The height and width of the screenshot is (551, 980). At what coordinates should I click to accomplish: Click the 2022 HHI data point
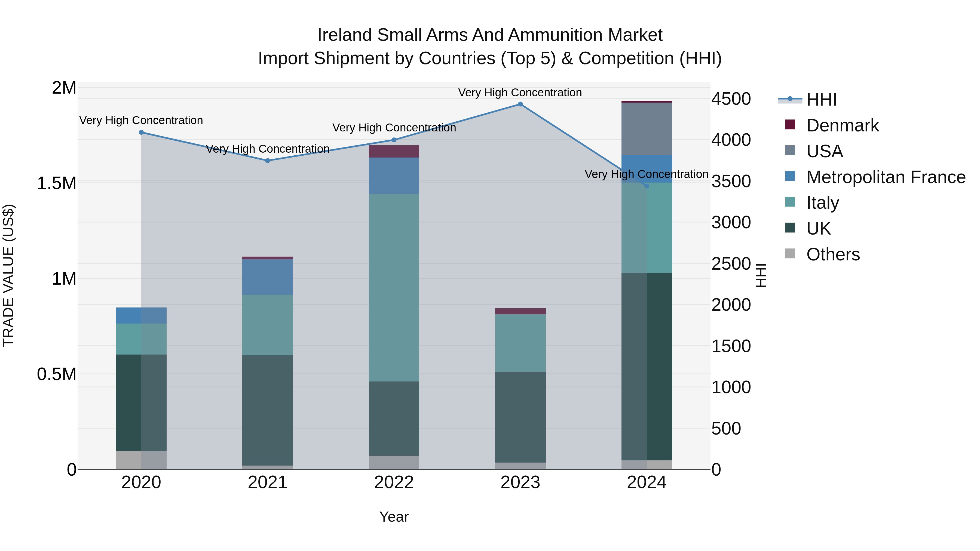394,140
